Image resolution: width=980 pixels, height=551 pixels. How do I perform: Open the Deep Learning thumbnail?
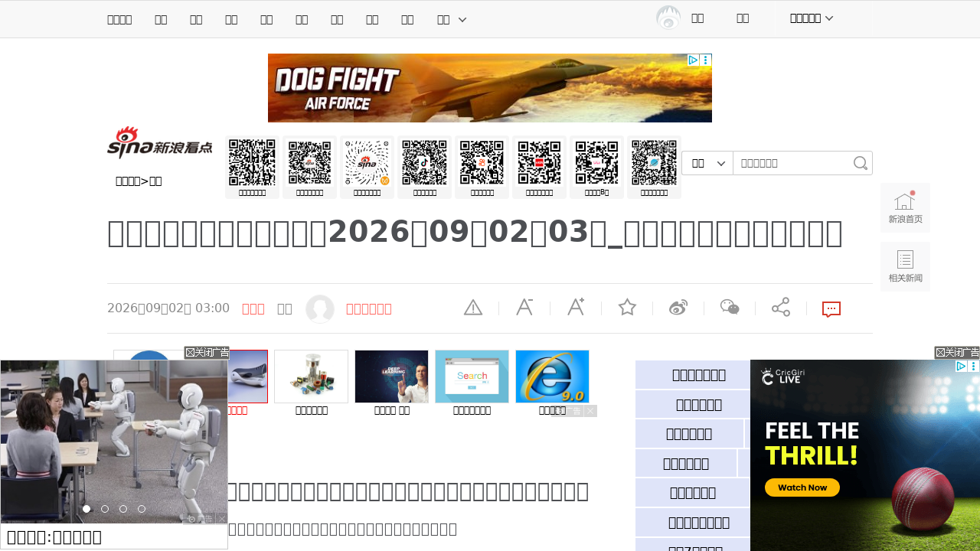click(x=391, y=377)
